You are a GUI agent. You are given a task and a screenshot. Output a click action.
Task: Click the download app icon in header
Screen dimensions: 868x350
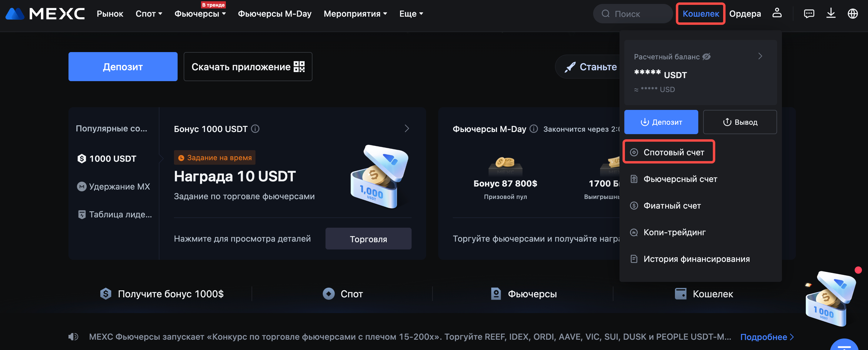[x=831, y=13]
